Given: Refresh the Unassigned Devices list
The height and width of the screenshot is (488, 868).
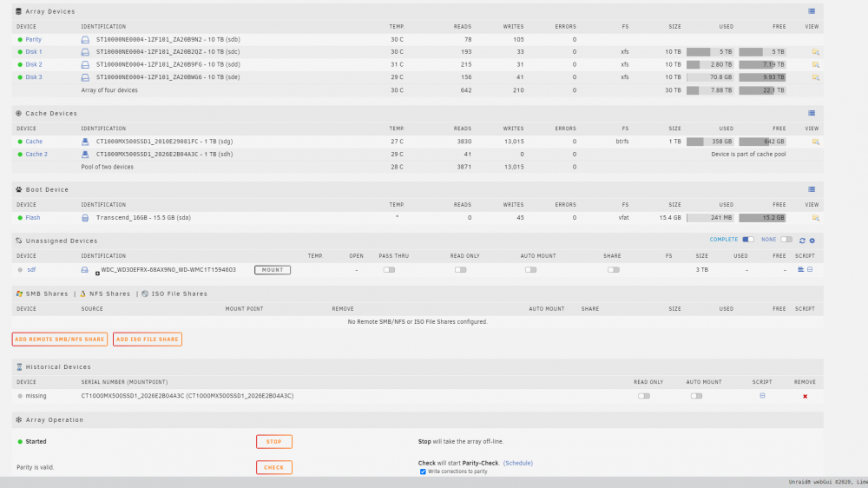Looking at the screenshot, I should (802, 241).
